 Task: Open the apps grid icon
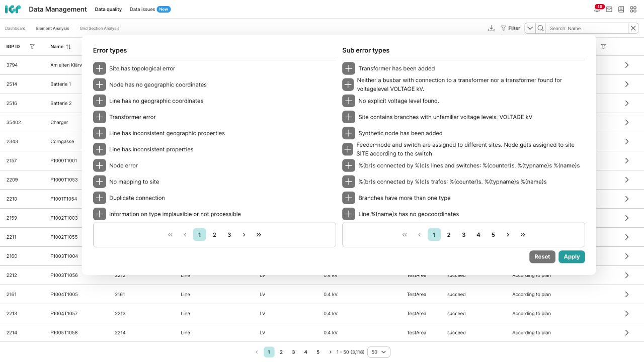633,10
